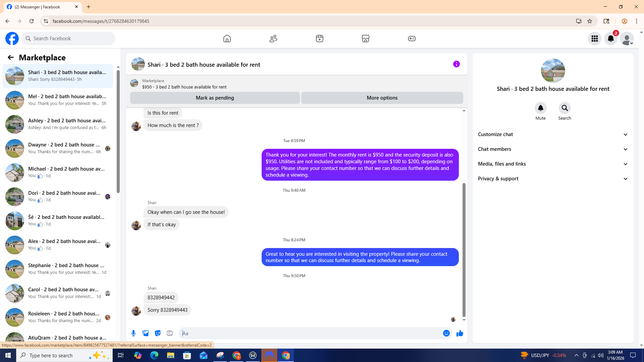Click Mark as pending button
Image resolution: width=644 pixels, height=362 pixels.
(x=215, y=98)
